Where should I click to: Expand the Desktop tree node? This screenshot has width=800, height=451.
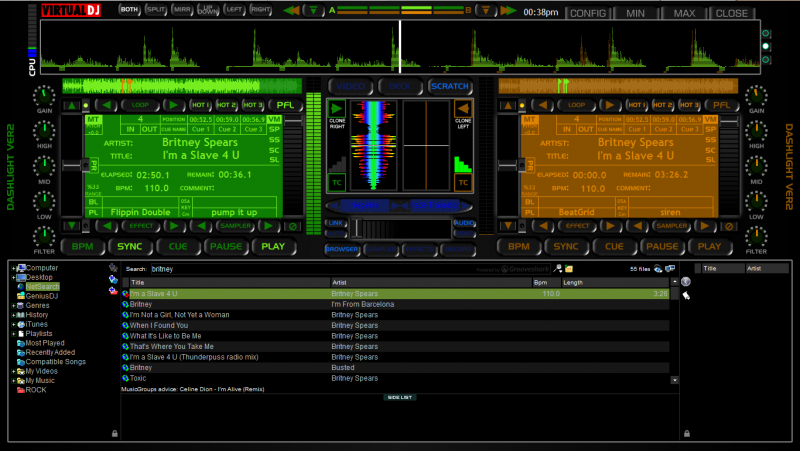coord(13,278)
